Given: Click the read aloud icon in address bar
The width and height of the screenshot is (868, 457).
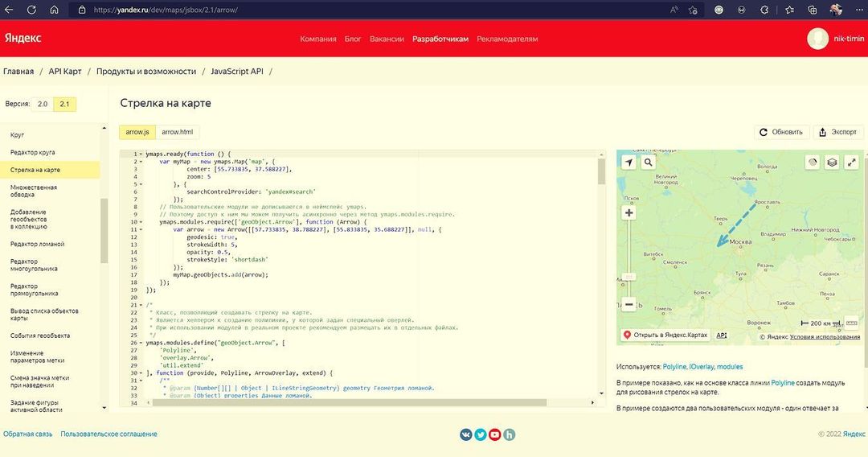Looking at the screenshot, I should point(674,10).
